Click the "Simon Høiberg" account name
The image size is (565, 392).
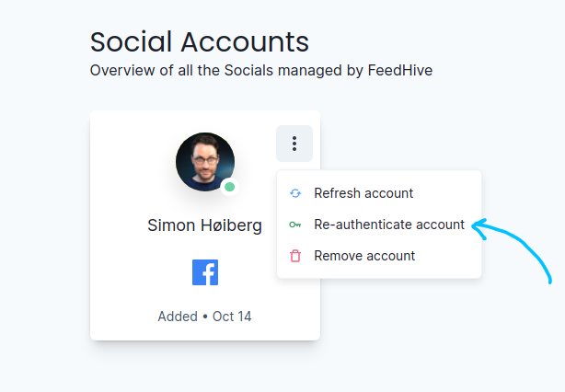[x=204, y=225]
